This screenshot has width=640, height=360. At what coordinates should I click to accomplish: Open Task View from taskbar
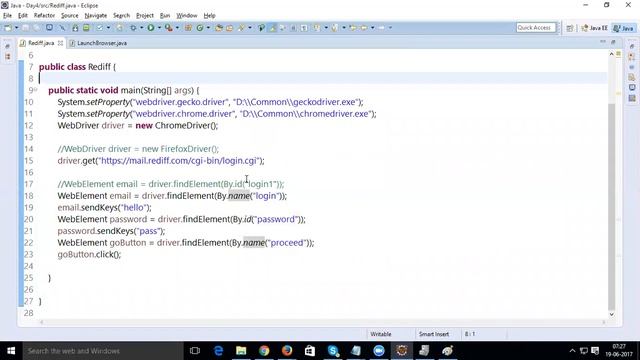click(195, 351)
